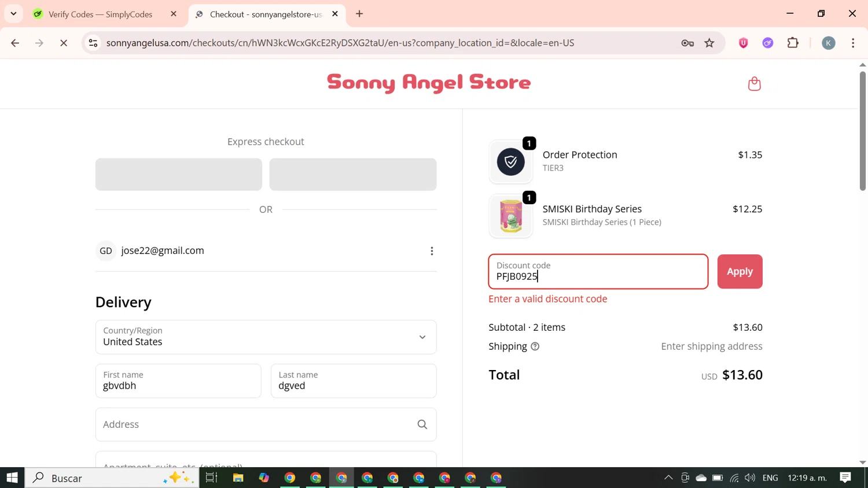Show hidden system tray icons
The width and height of the screenshot is (868, 488).
[x=668, y=478]
